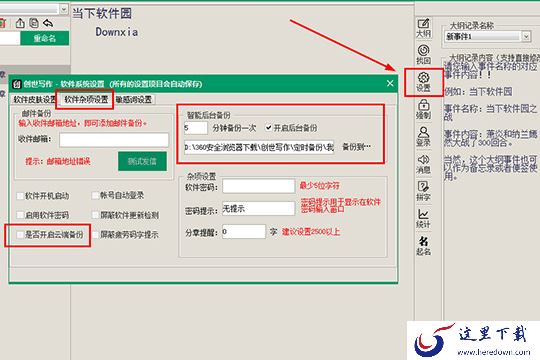Enable 软件开机启动 checkbox

click(x=20, y=196)
